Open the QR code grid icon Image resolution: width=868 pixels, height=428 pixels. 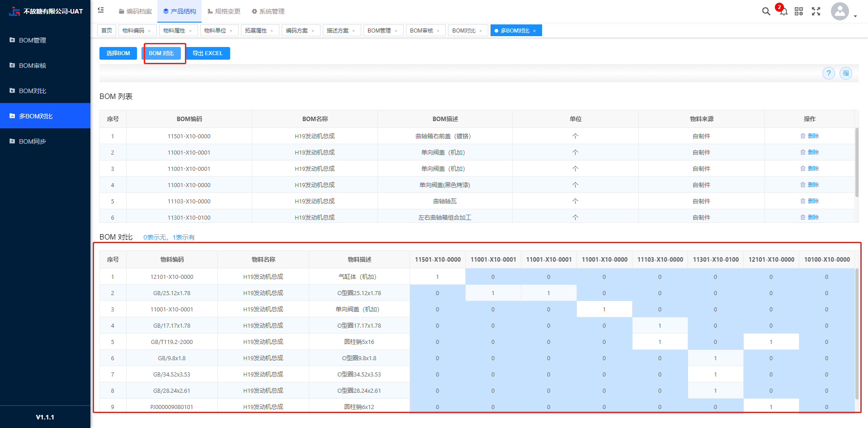click(799, 11)
